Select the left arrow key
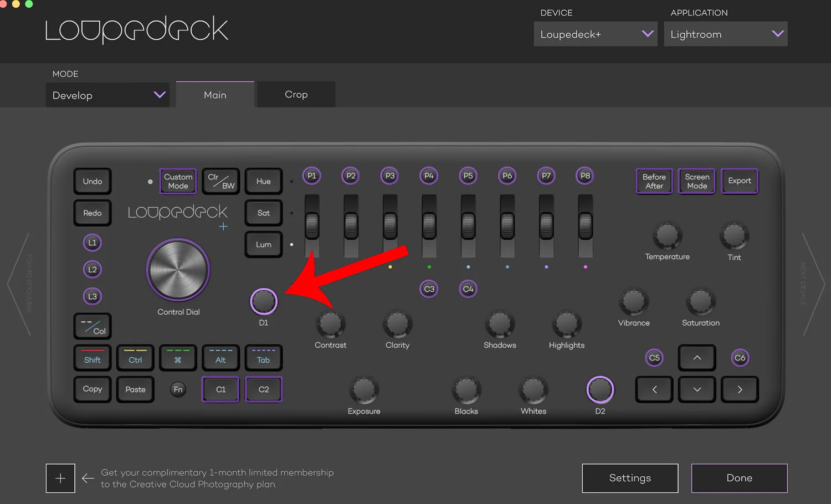 654,389
